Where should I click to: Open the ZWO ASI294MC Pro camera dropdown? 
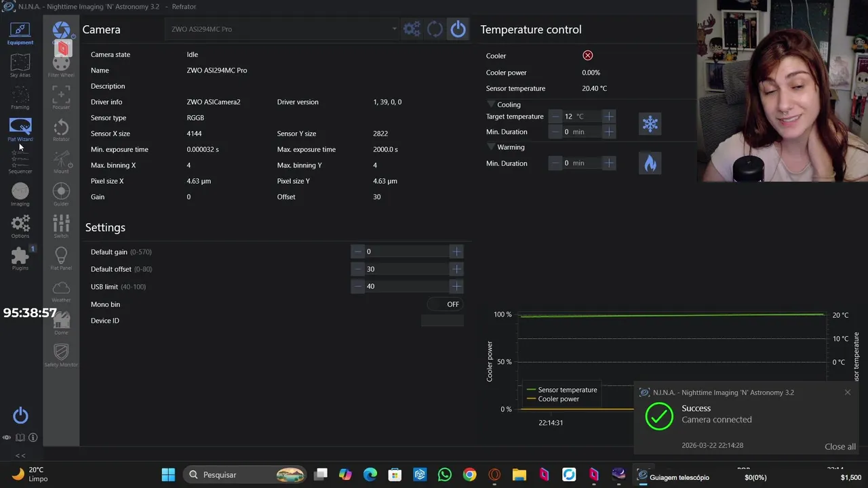click(283, 29)
